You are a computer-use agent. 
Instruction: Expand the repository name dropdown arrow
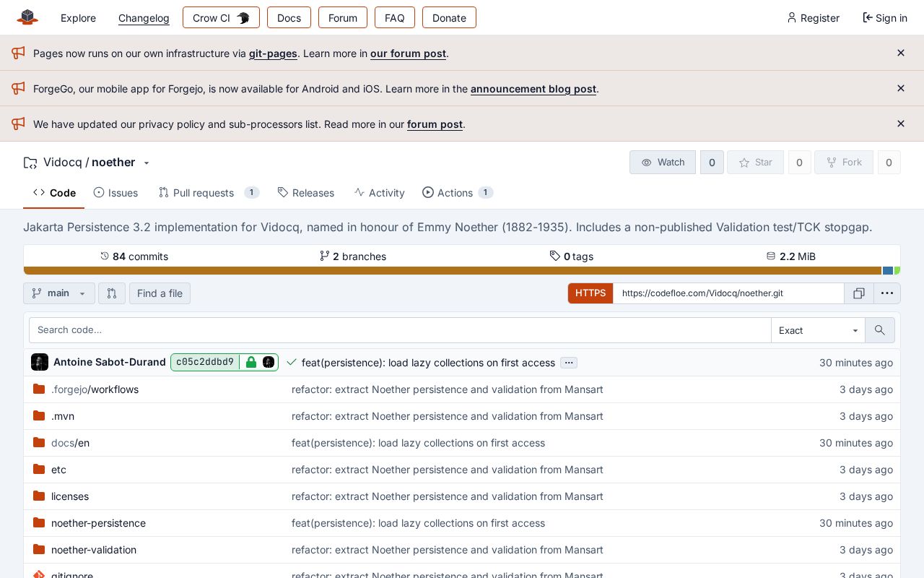tap(147, 163)
